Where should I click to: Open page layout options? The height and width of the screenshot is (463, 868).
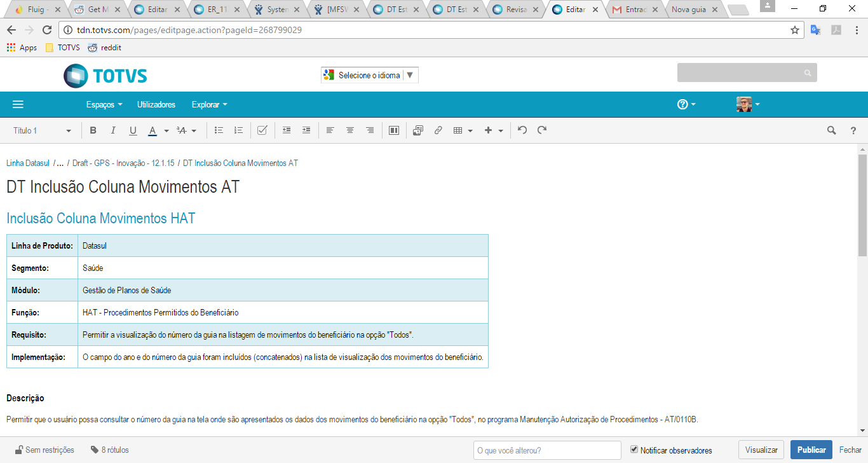pyautogui.click(x=394, y=130)
